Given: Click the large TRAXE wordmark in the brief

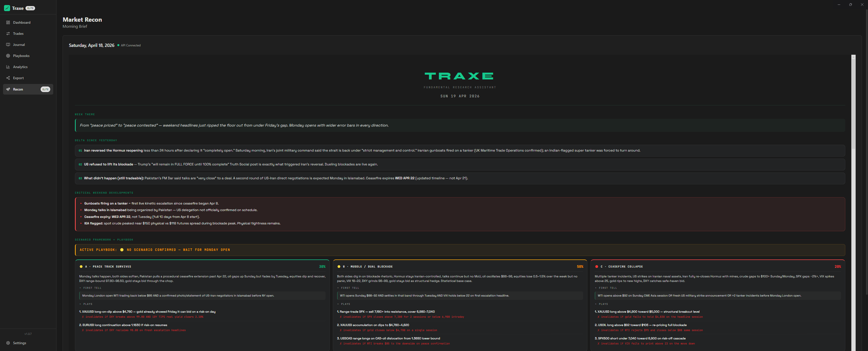Looking at the screenshot, I should (459, 76).
